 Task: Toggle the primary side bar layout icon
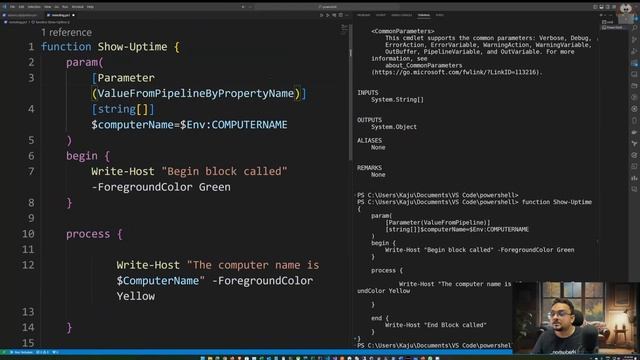tap(595, 7)
